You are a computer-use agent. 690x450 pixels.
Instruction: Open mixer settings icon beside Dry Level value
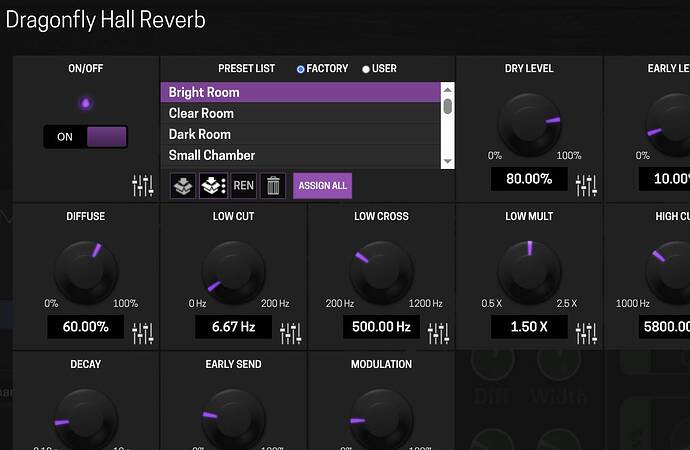click(587, 186)
